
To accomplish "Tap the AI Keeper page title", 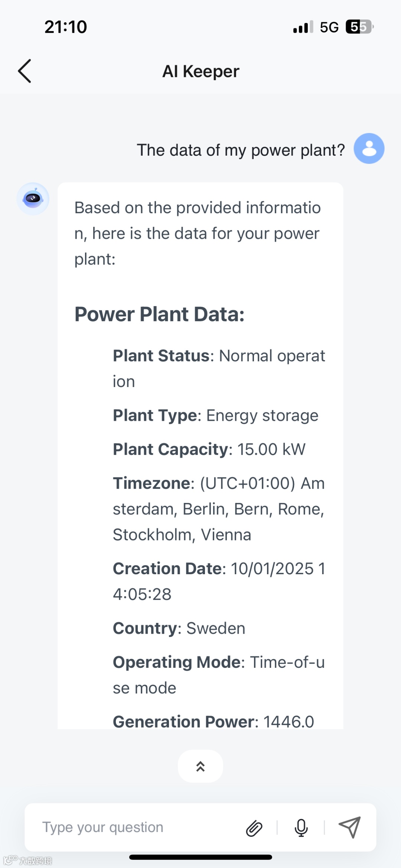I will click(x=200, y=71).
